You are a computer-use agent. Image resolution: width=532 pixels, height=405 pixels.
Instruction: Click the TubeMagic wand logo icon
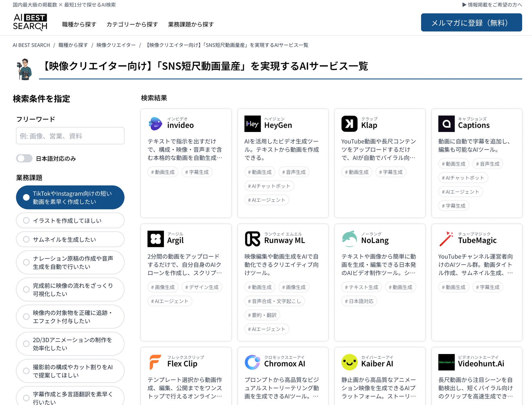pos(446,239)
